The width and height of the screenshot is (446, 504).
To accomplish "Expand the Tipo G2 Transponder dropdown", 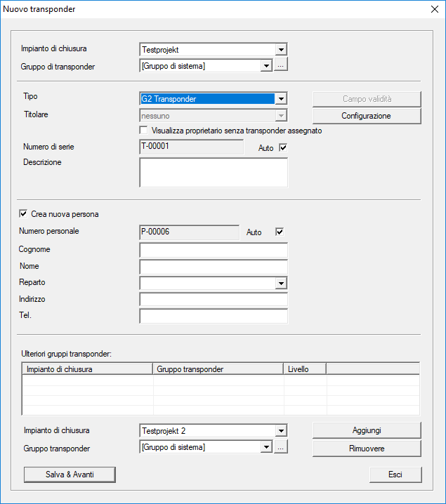I will (281, 99).
